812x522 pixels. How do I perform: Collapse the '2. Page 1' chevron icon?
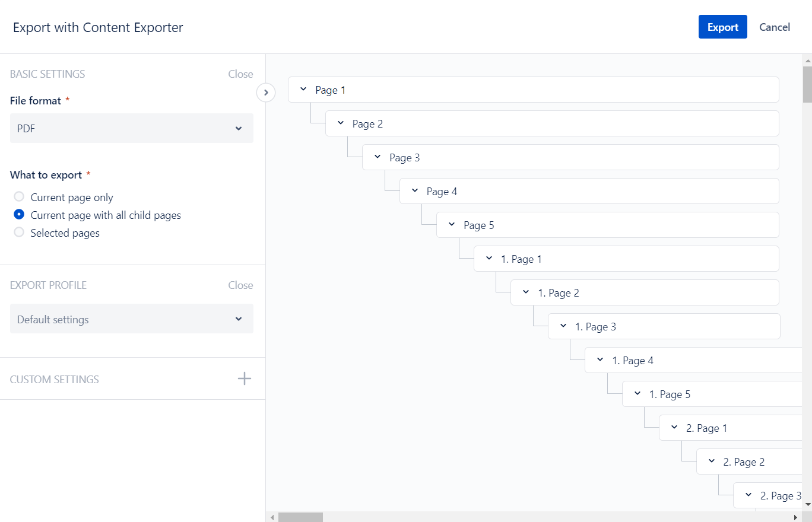pyautogui.click(x=674, y=428)
